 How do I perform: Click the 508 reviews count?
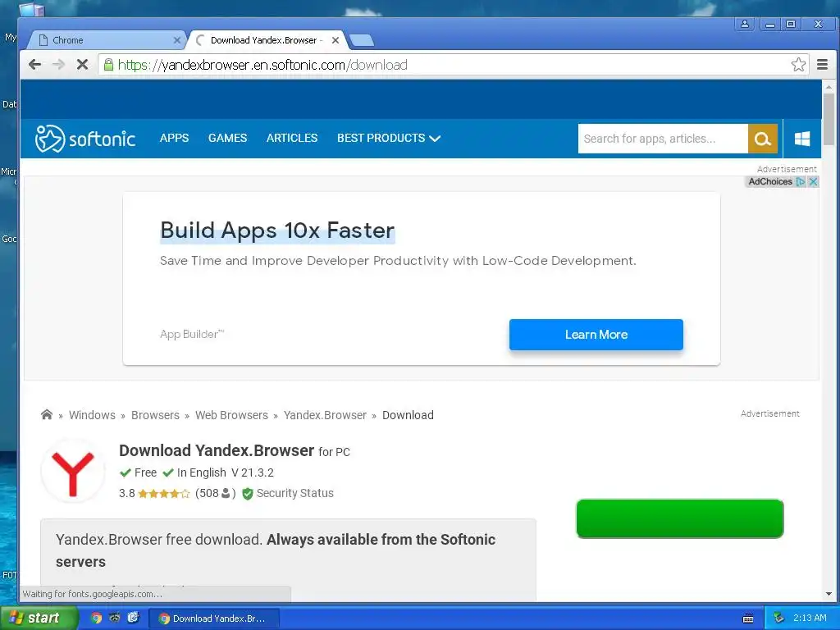pos(216,493)
